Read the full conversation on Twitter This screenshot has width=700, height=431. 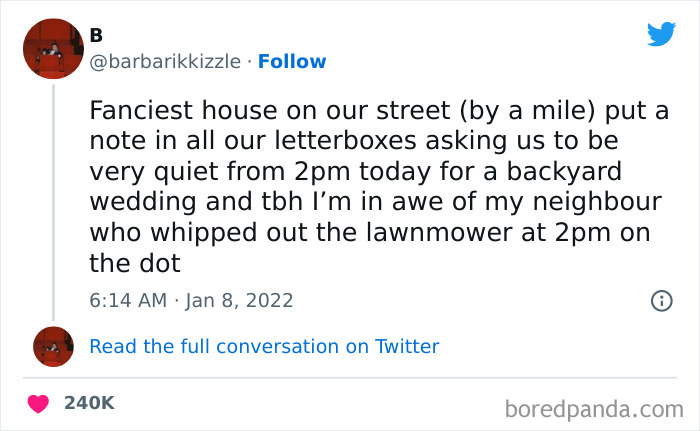(x=264, y=347)
